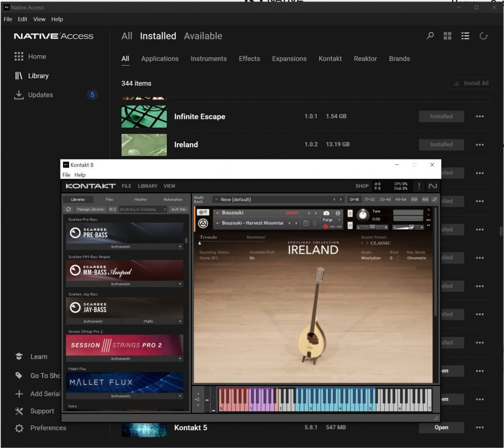Open Support in Native Access sidebar
The height and width of the screenshot is (448, 504).
pos(34,411)
